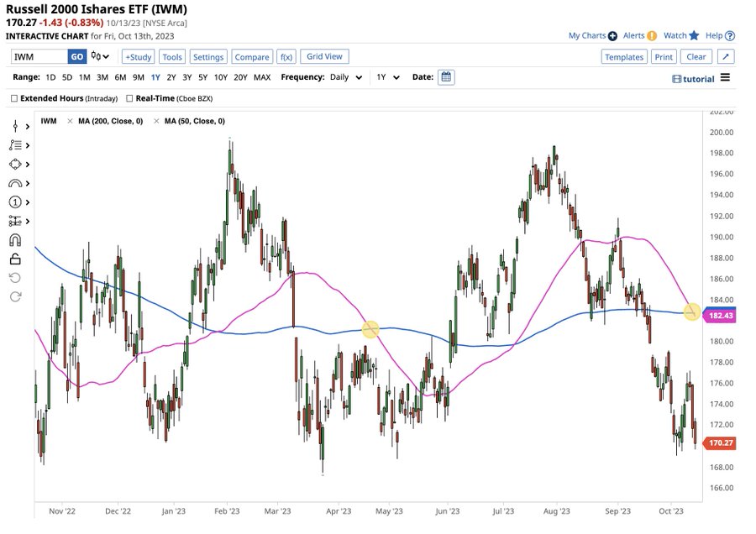This screenshot has height=534, width=756.
Task: Expand the shapes tools chevron
Action: 28,165
